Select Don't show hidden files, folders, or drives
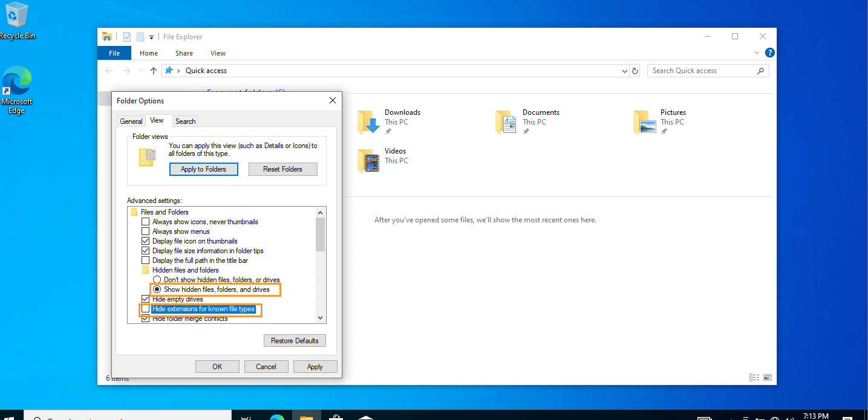The width and height of the screenshot is (868, 420). (157, 280)
